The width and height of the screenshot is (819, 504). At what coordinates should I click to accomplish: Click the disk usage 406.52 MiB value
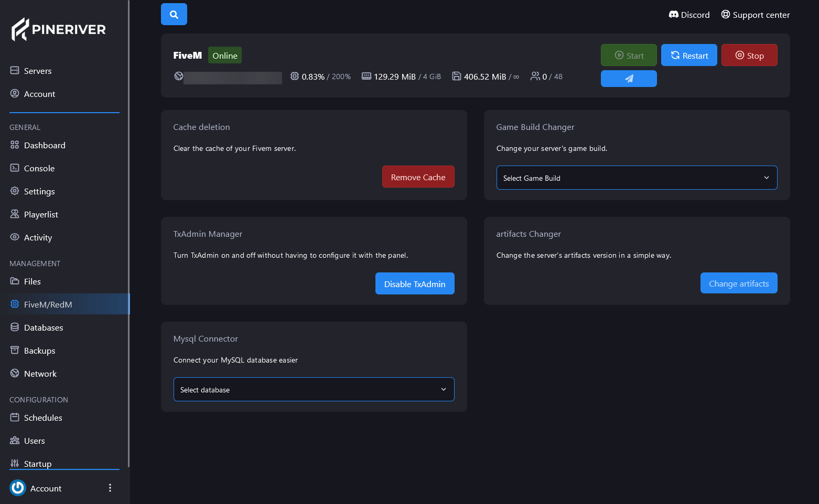pyautogui.click(x=485, y=76)
